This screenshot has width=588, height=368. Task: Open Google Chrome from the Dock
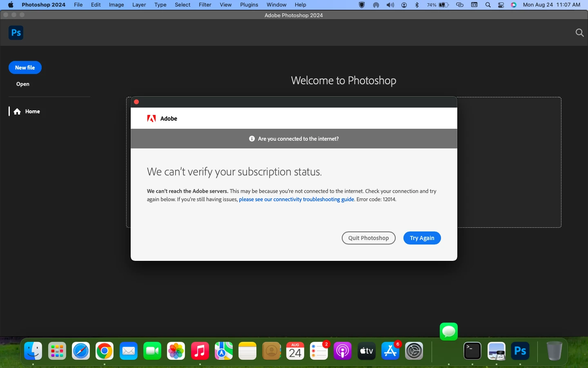pos(105,351)
